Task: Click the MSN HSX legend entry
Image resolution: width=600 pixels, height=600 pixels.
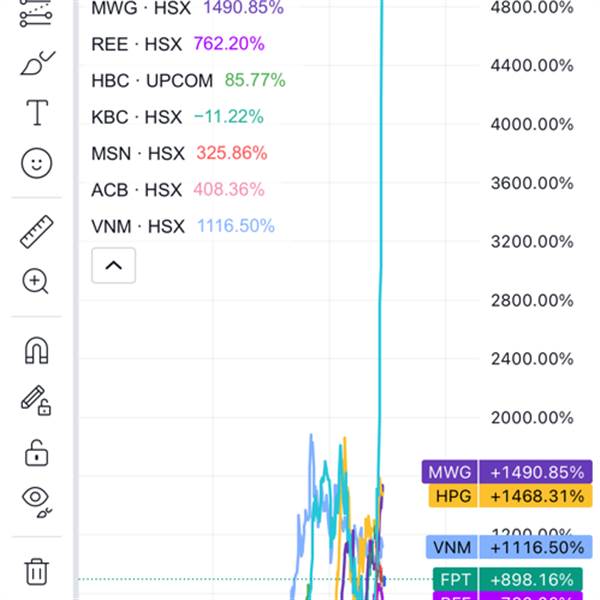Action: click(x=138, y=153)
